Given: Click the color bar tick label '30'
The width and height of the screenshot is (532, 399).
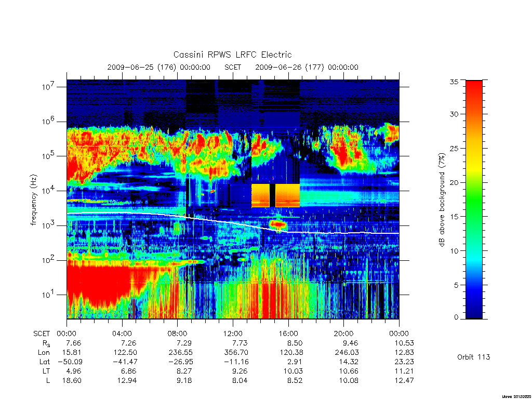Looking at the screenshot, I should click(x=454, y=114).
